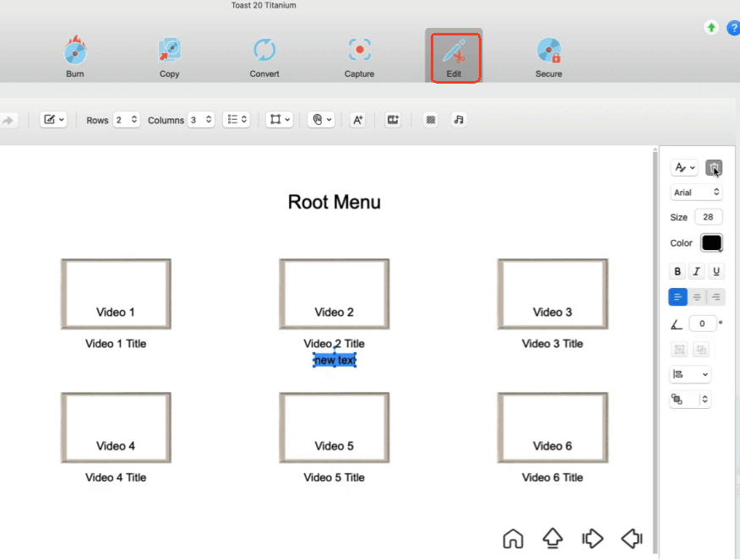The image size is (740, 560).
Task: Click the Home navigation button icon
Action: pyautogui.click(x=513, y=538)
